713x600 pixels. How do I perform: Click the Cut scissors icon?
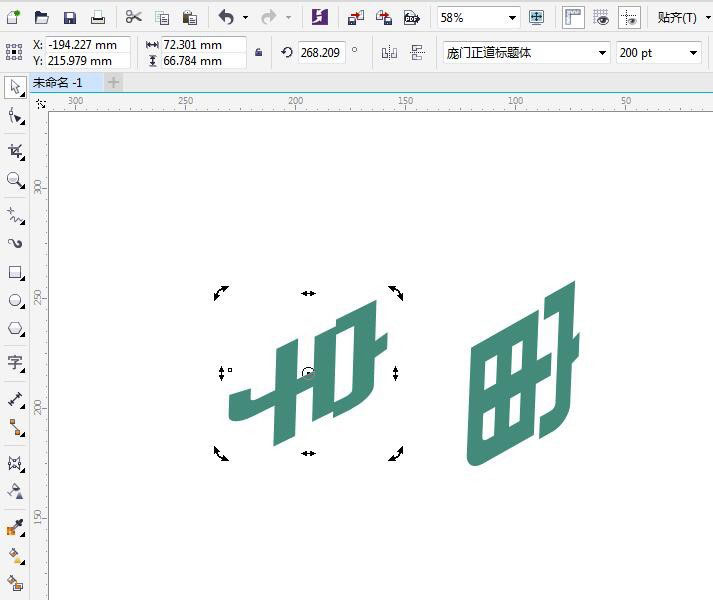tap(133, 17)
